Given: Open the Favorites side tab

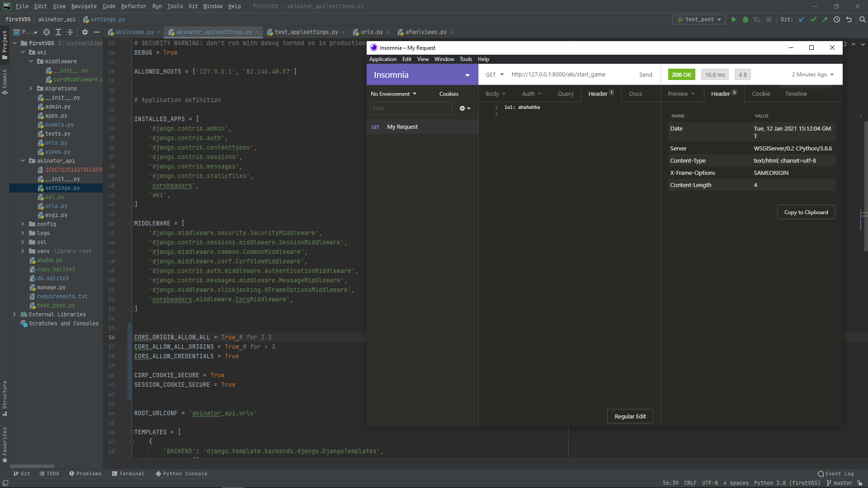Looking at the screenshot, I should 5,445.
